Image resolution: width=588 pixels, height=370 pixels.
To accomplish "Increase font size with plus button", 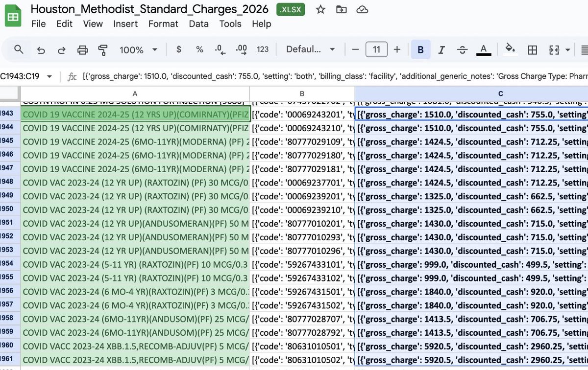I will point(397,49).
